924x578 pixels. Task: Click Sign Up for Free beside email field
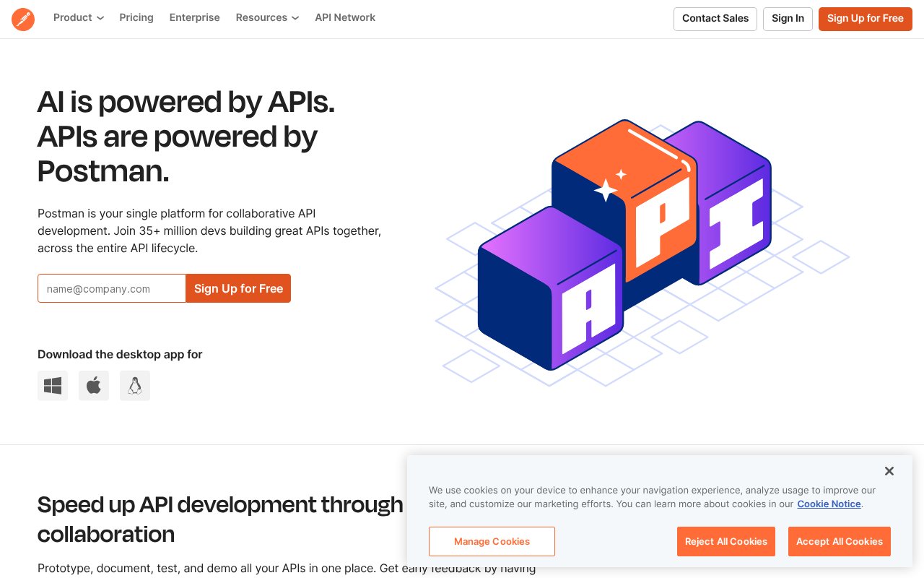point(238,288)
